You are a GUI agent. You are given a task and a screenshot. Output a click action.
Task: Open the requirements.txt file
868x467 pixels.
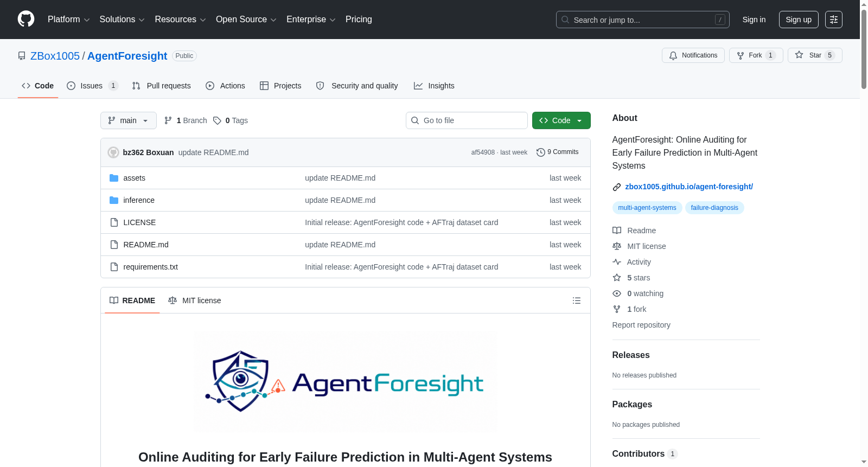click(x=150, y=267)
